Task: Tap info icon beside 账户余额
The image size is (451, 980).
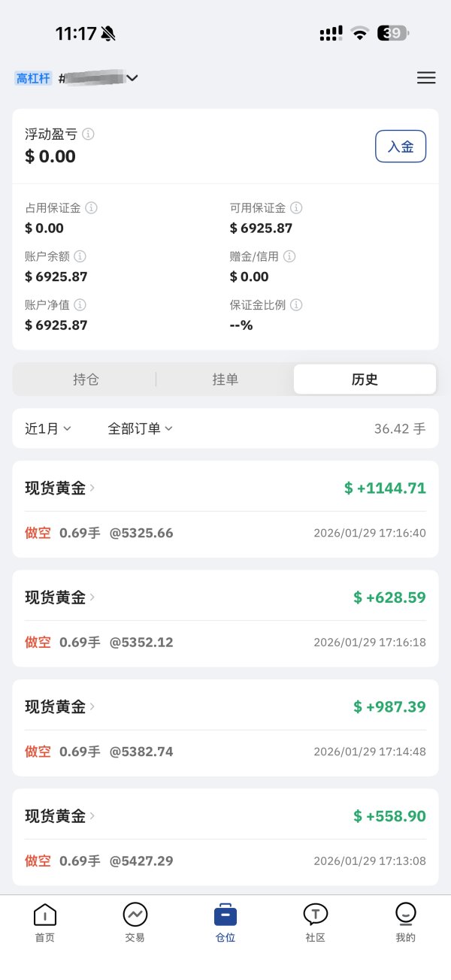Action: click(x=80, y=256)
